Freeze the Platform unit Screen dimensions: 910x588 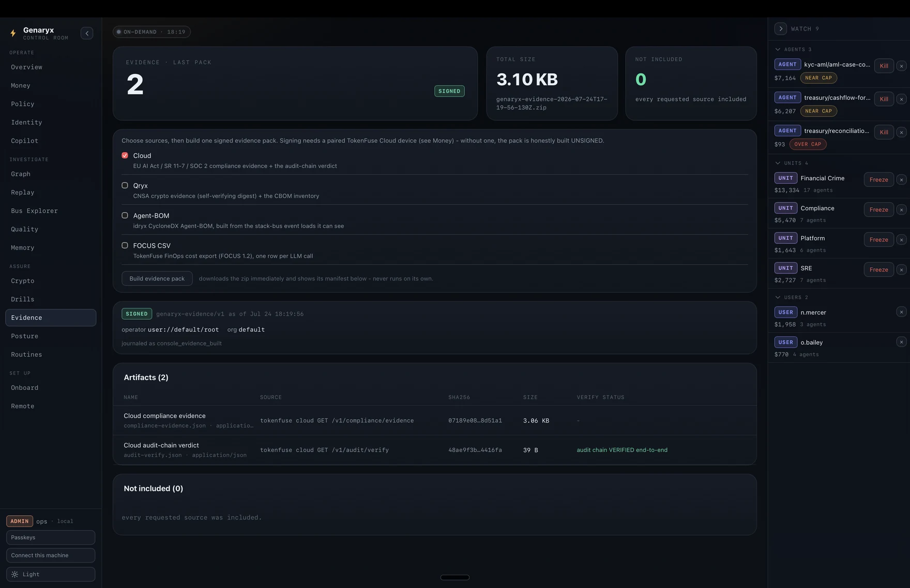coord(879,240)
